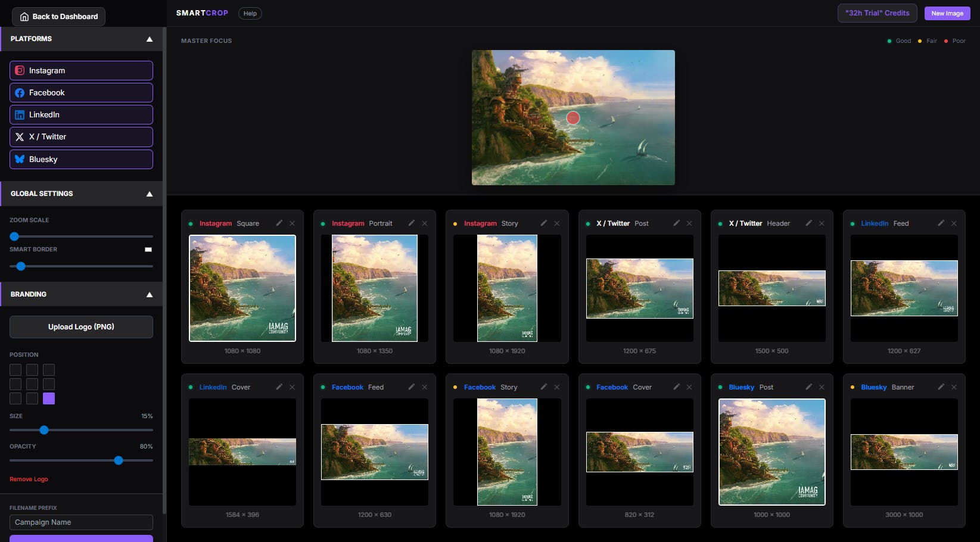Viewport: 980px width, 542px height.
Task: Edit the Facebook Feed crop
Action: pyautogui.click(x=411, y=387)
